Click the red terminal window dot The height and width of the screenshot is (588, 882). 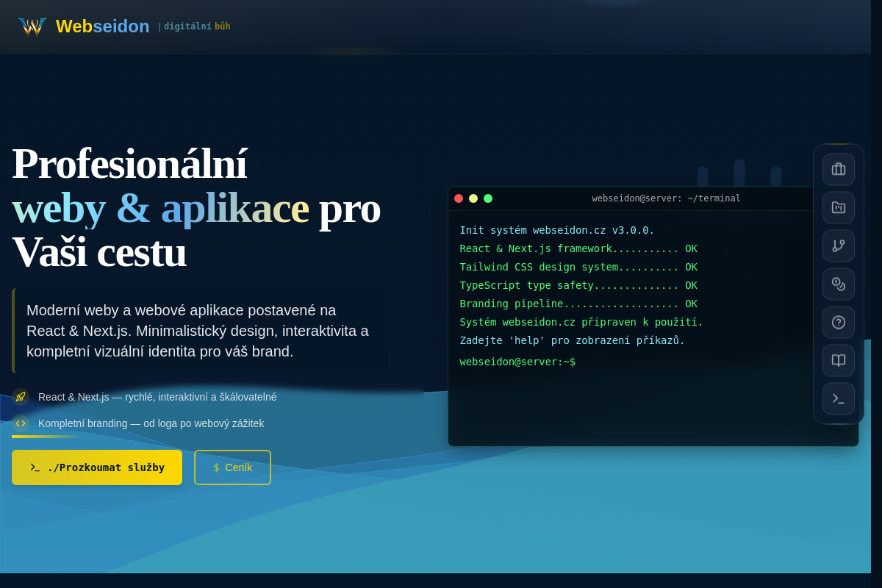(x=459, y=198)
